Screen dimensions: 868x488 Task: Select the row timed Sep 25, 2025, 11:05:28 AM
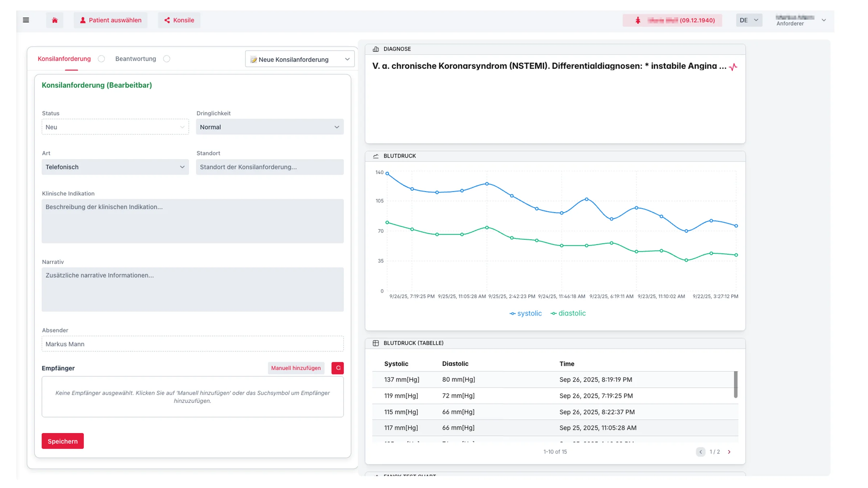point(555,428)
